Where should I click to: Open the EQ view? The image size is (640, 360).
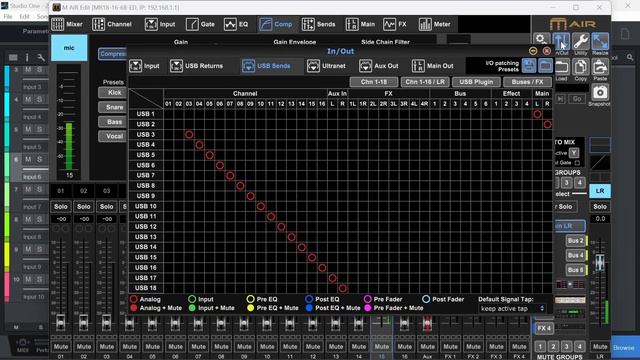pos(236,24)
